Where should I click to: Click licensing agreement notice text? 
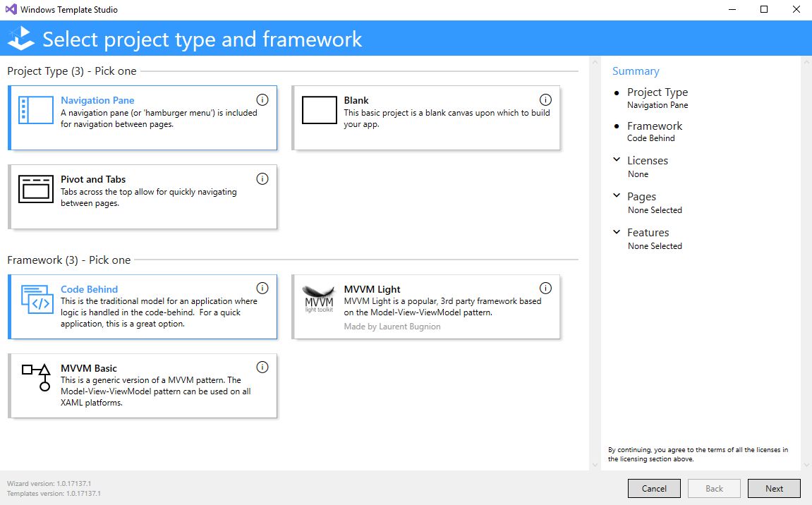pos(698,454)
